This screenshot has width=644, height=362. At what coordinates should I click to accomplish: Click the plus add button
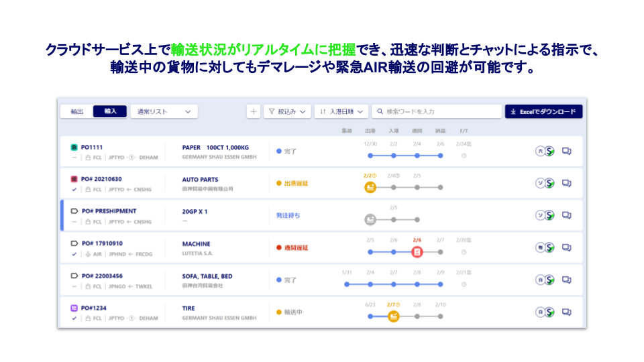click(254, 112)
